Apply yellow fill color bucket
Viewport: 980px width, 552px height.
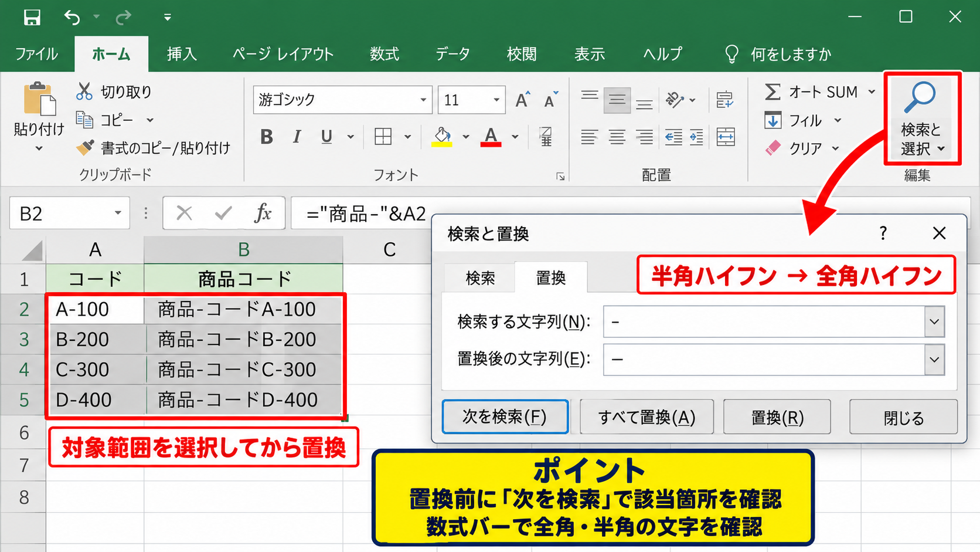pos(443,137)
